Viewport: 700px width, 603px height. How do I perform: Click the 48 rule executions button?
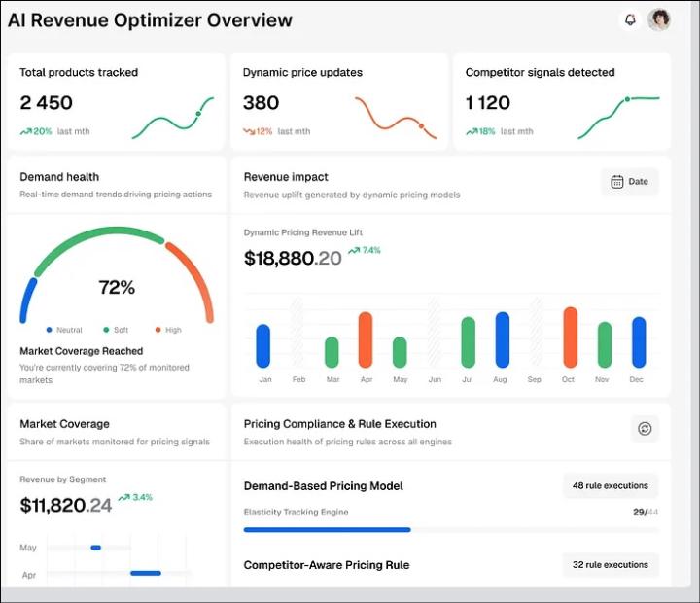click(610, 485)
